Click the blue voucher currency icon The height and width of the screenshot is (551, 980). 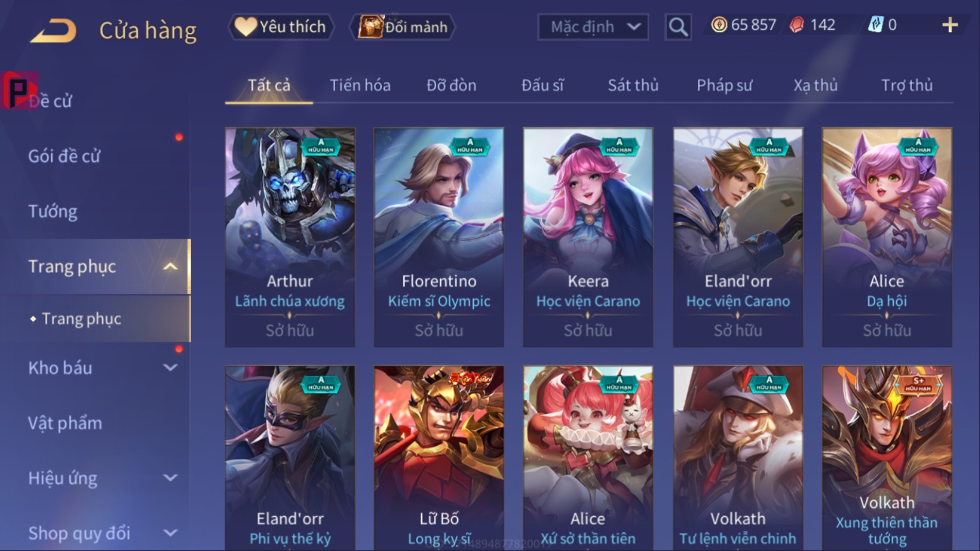coord(876,25)
